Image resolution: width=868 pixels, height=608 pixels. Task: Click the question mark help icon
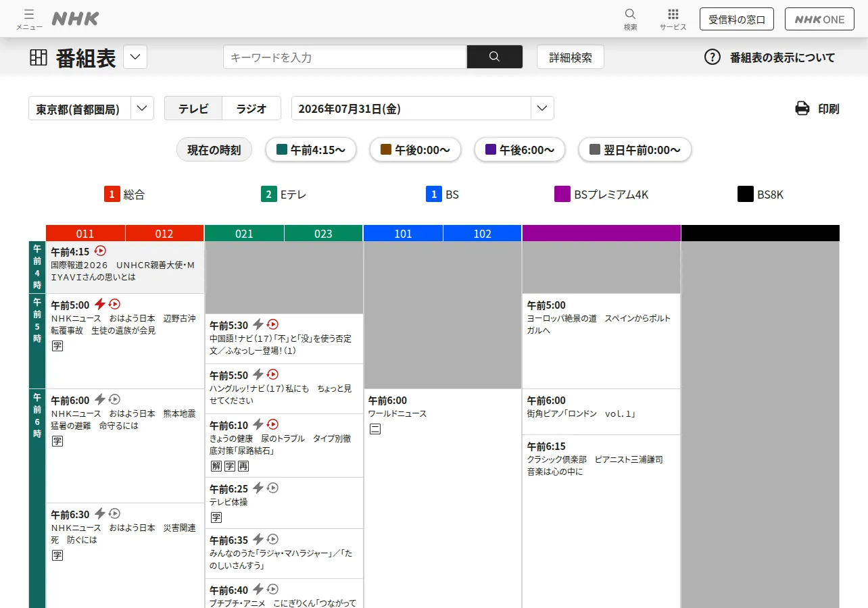click(713, 57)
